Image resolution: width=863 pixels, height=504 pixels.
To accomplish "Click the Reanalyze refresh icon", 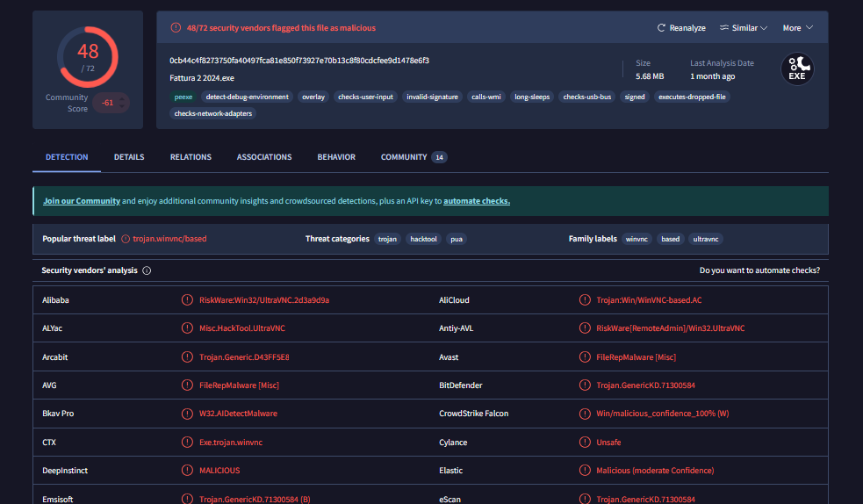I will tap(661, 27).
